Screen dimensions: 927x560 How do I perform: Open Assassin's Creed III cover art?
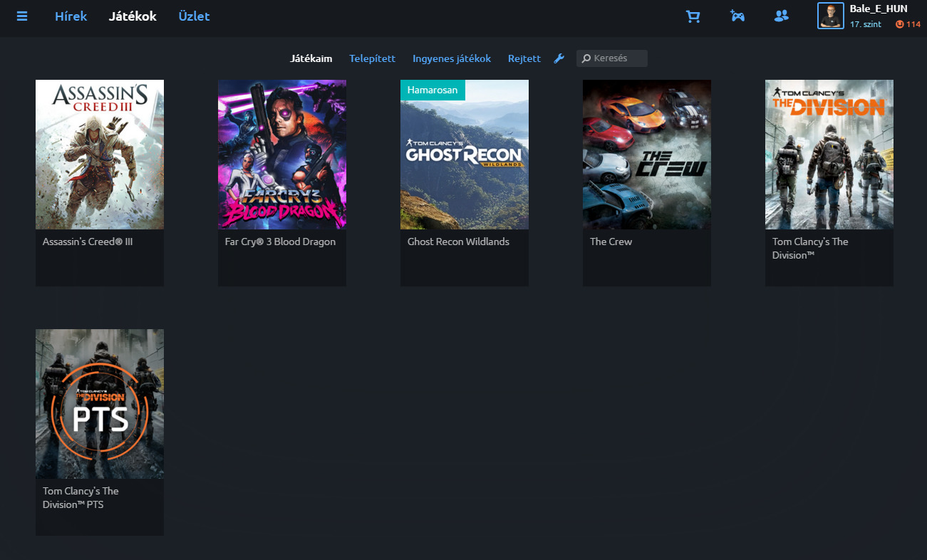pos(100,155)
